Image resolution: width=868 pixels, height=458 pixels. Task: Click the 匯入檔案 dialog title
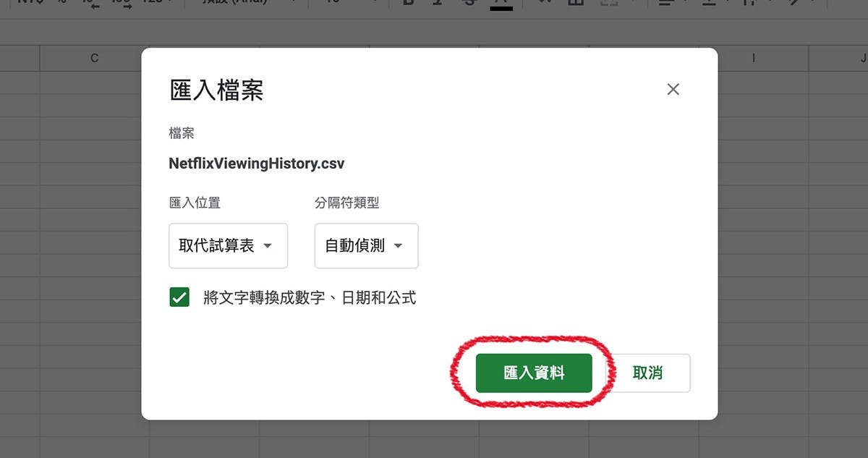(216, 90)
